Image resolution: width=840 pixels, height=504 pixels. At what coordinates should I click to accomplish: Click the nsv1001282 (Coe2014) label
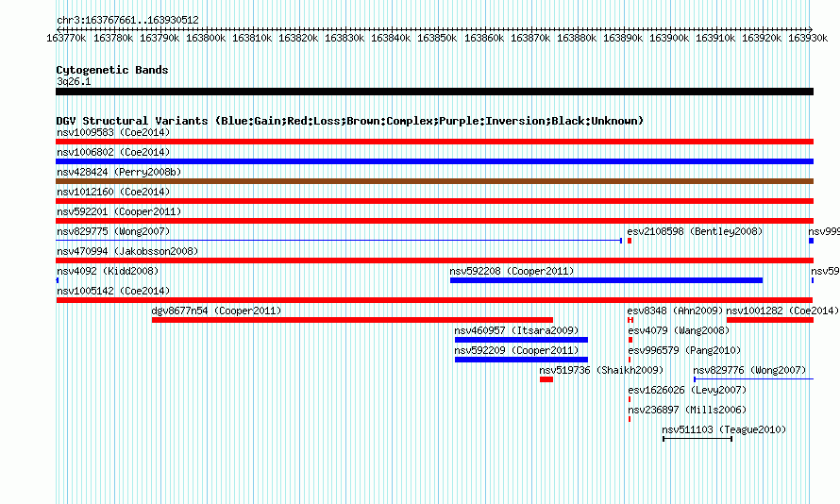(782, 311)
